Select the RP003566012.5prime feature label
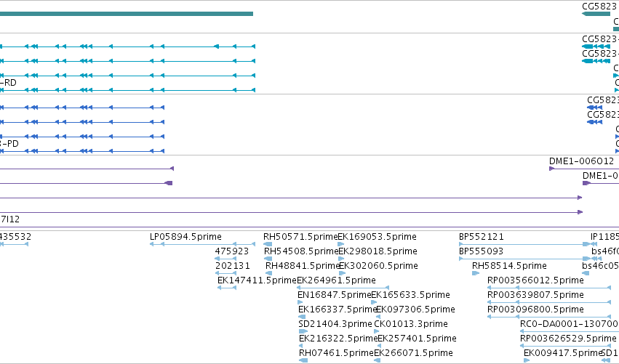Screen dimensions: 619x364 pos(535,280)
